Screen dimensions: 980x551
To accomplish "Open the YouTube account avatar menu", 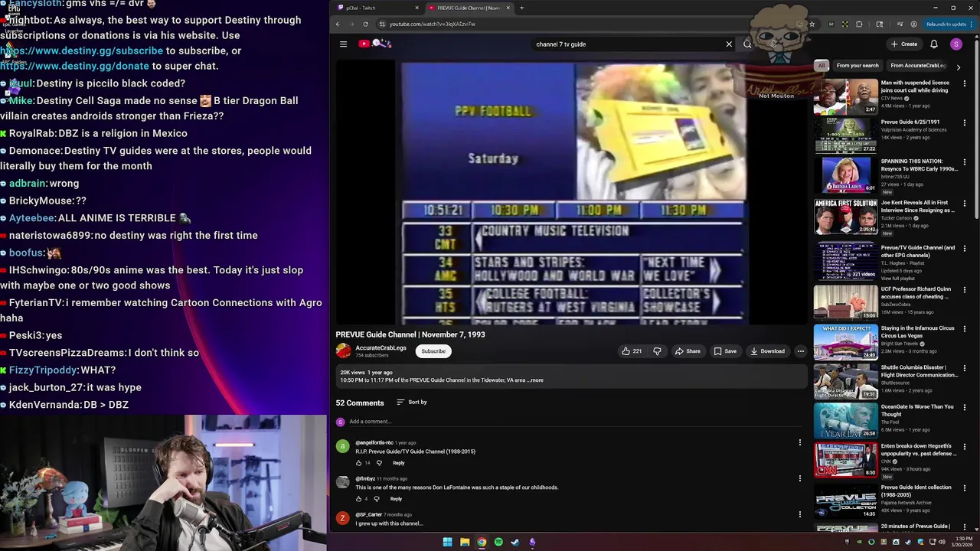I will 955,44.
